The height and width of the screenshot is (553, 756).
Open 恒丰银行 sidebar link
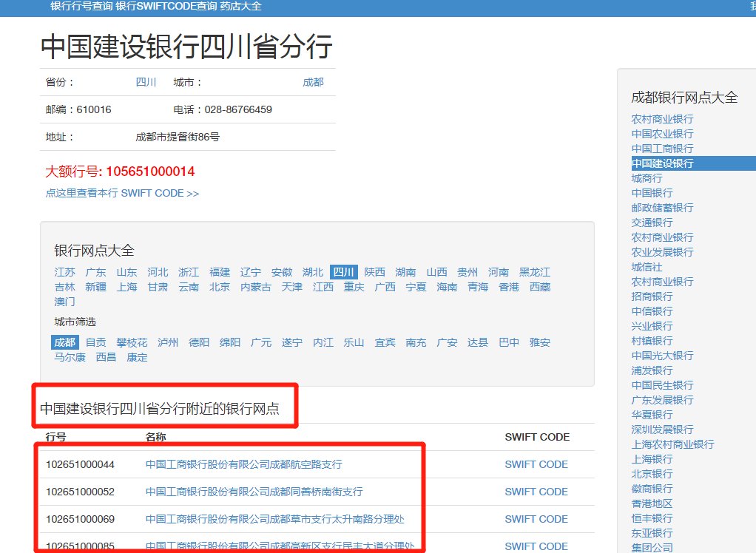[x=652, y=518]
